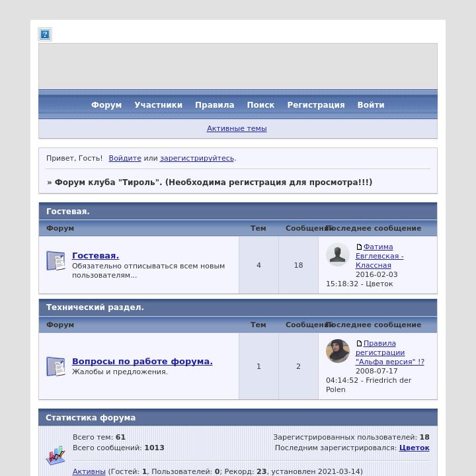
Task: Open the Правила menu item
Action: (x=215, y=104)
